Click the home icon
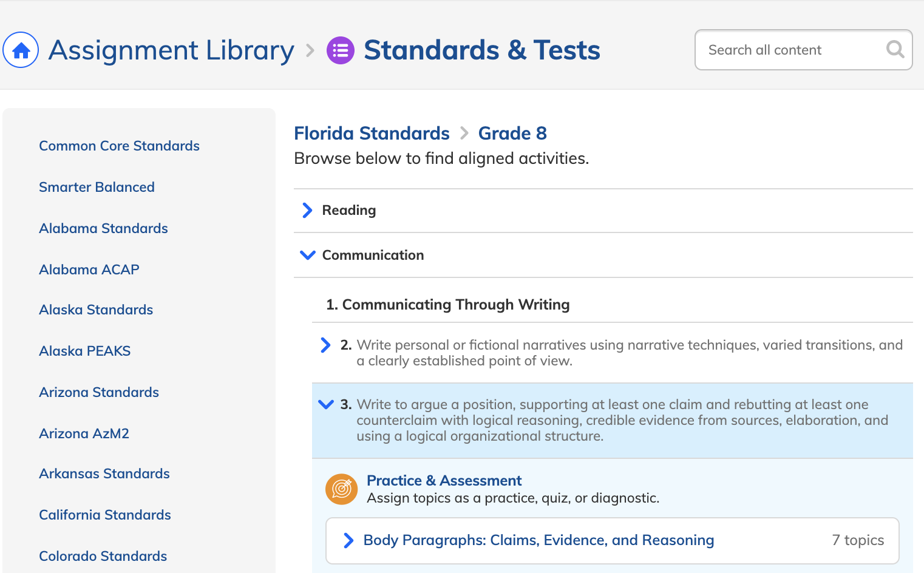Screen dimensions: 924x573 point(21,50)
